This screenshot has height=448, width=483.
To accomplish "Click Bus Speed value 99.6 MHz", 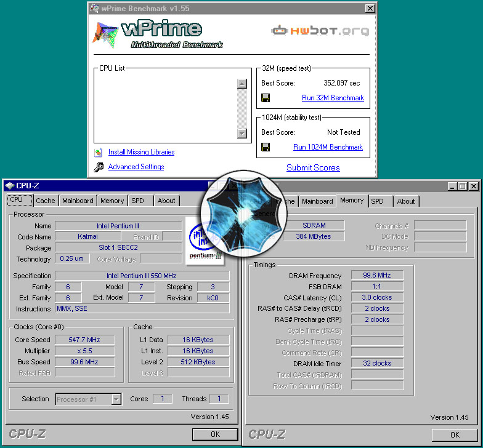I will coord(85,362).
